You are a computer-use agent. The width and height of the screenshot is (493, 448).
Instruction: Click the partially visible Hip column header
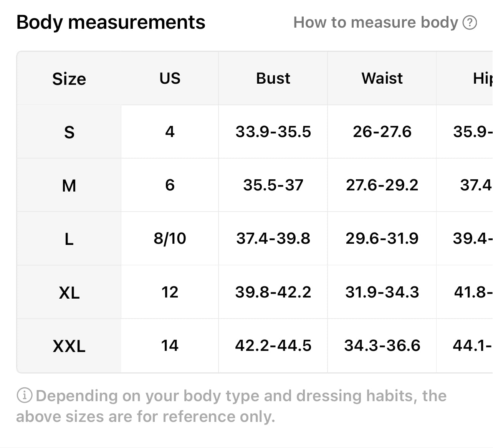[482, 78]
